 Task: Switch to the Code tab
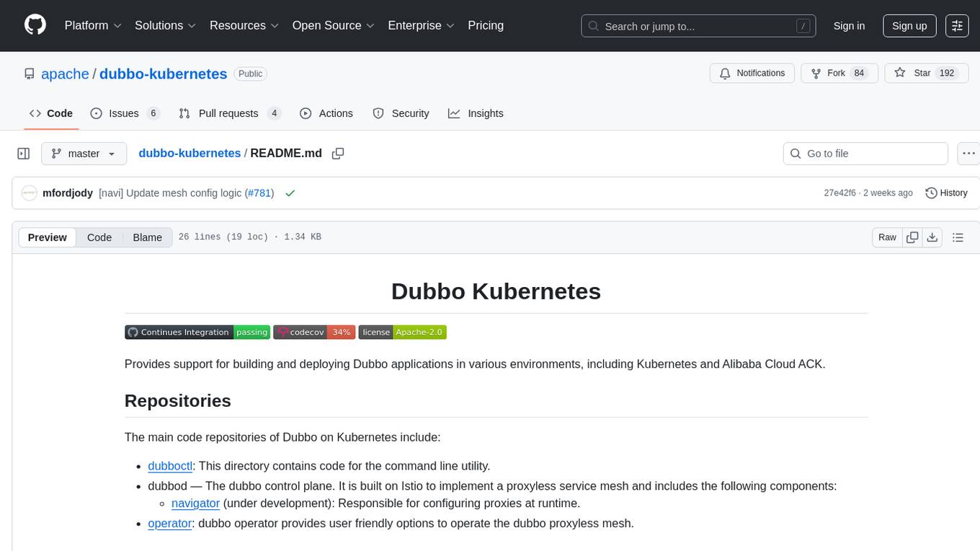pos(51,113)
